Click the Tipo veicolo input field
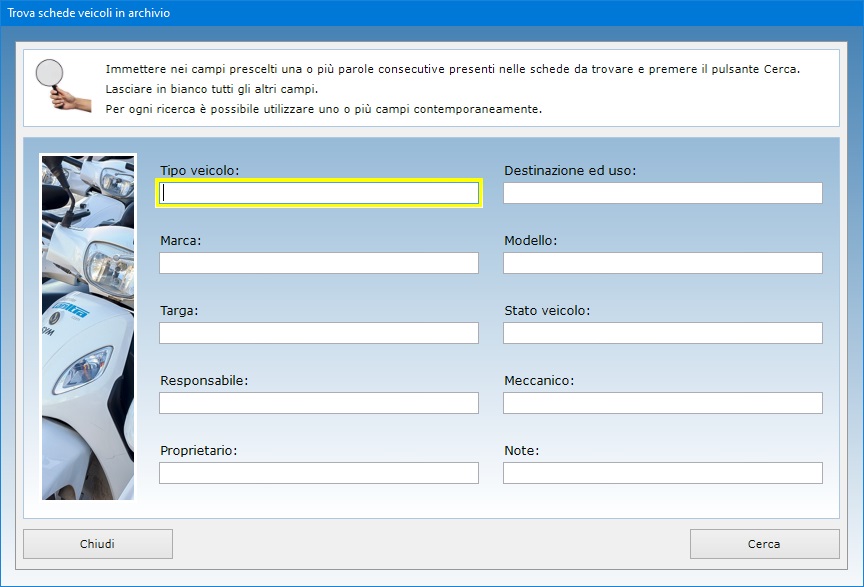 319,193
